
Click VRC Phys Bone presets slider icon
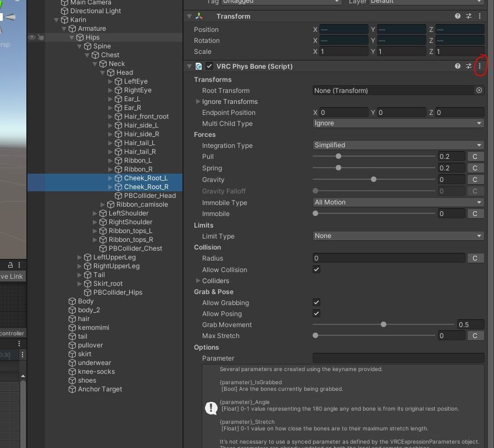[x=469, y=66]
